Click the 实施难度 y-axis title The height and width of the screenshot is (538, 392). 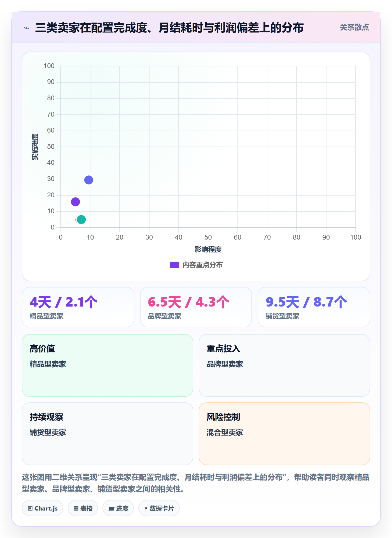[35, 147]
